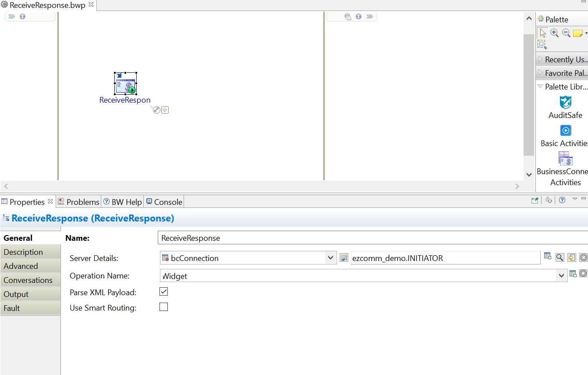The width and height of the screenshot is (588, 375).
Task: Open the Note tool dropdown arrow in Palette
Action: [586, 33]
